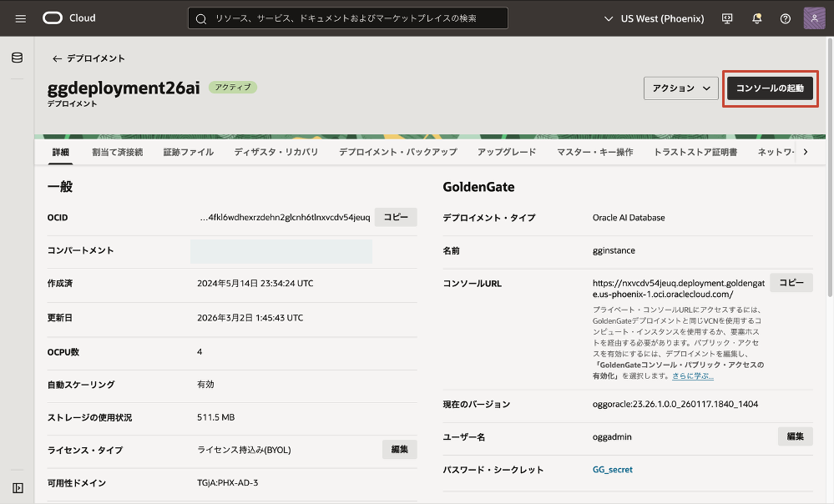The height and width of the screenshot is (504, 834).
Task: Open the database icon in the left sidebar
Action: [17, 58]
